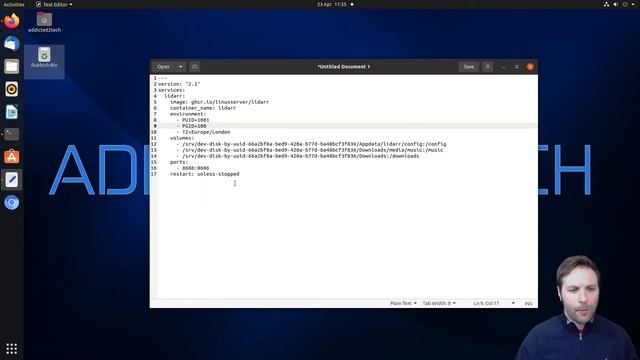
Task: Open volume control in the top bar
Action: pyautogui.click(x=616, y=4)
